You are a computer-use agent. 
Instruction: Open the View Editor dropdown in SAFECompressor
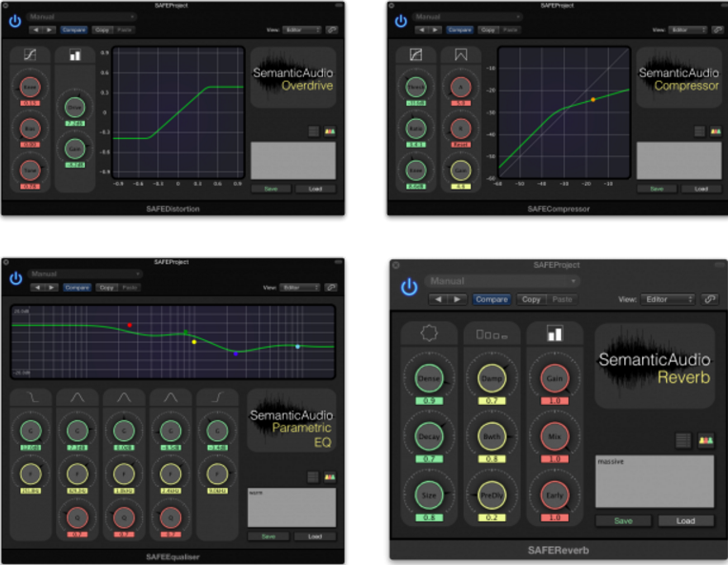[x=688, y=30]
